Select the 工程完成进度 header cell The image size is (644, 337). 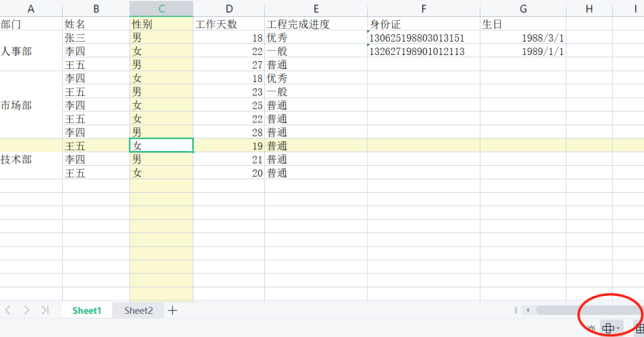316,24
